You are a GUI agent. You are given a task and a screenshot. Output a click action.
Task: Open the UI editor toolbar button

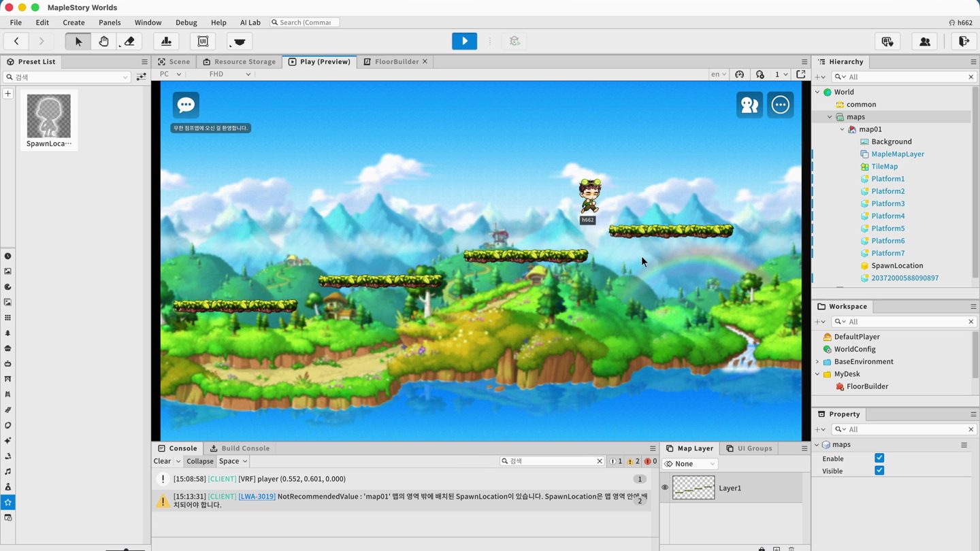pyautogui.click(x=203, y=41)
